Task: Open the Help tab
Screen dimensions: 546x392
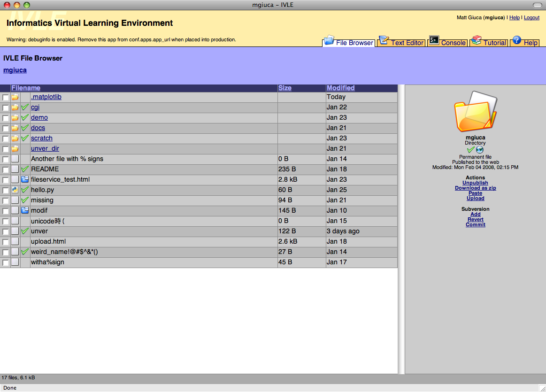Action: click(x=525, y=42)
